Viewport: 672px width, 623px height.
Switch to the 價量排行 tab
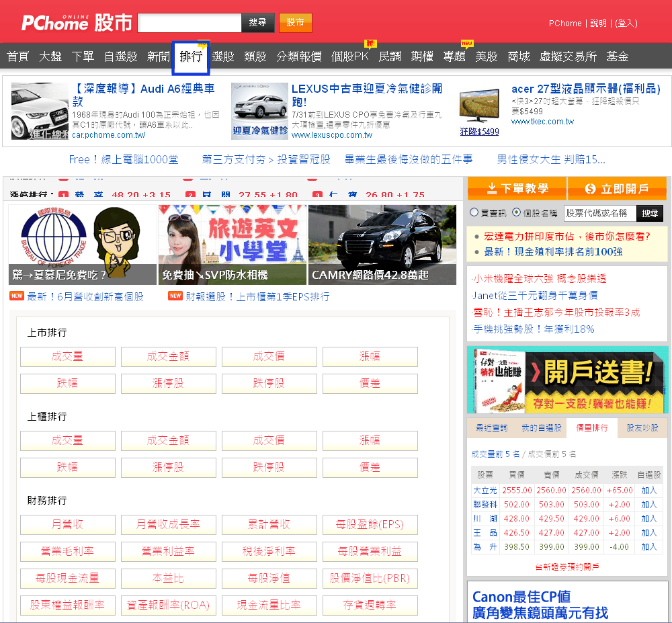592,427
